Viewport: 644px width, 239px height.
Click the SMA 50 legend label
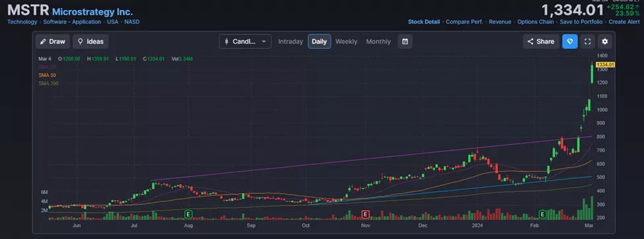(47, 75)
